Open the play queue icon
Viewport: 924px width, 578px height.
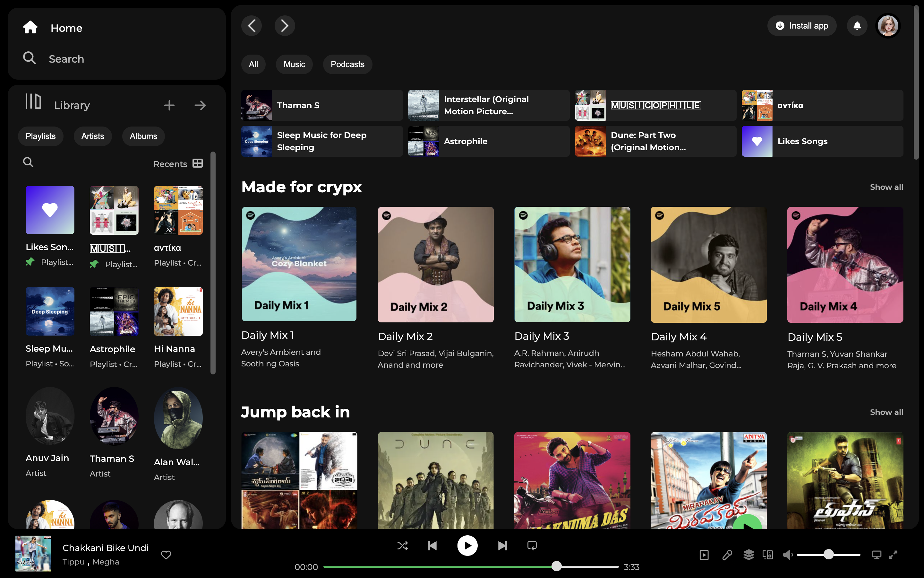pos(749,554)
